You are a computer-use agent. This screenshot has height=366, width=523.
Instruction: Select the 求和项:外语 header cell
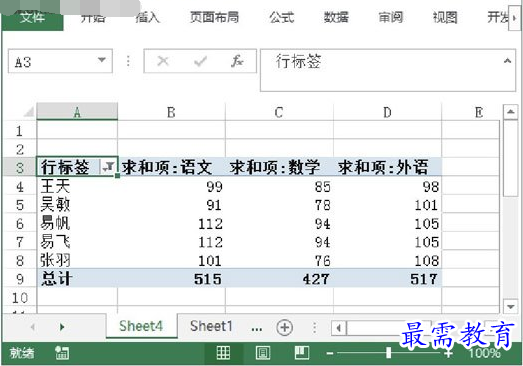click(387, 167)
